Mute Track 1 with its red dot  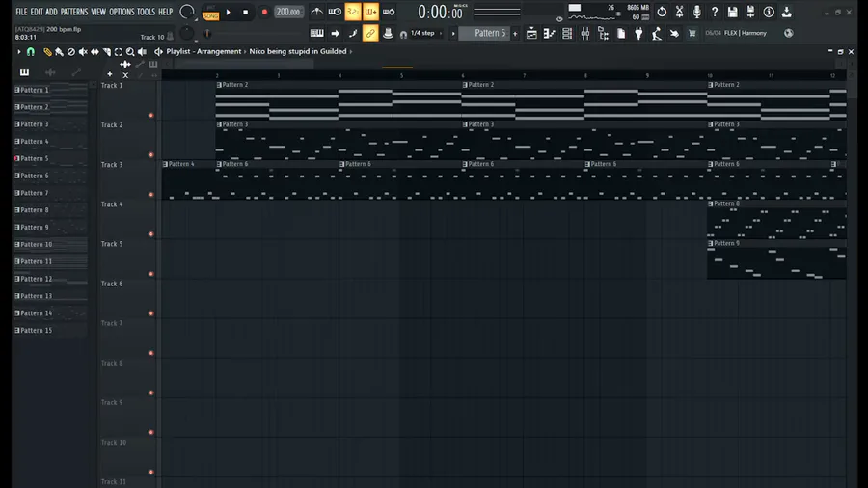tap(150, 115)
